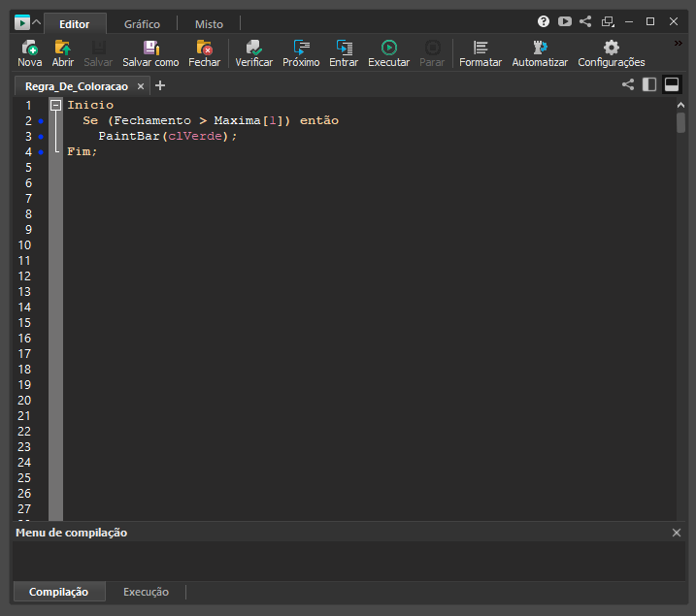Open the Automatizar strategy icon
Image resolution: width=696 pixels, height=616 pixels.
coord(540,53)
